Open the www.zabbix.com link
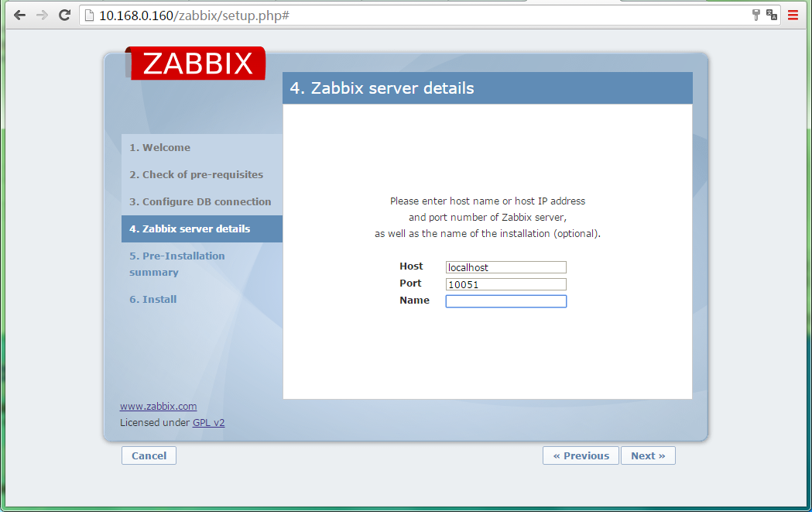The image size is (812, 512). pyautogui.click(x=159, y=407)
